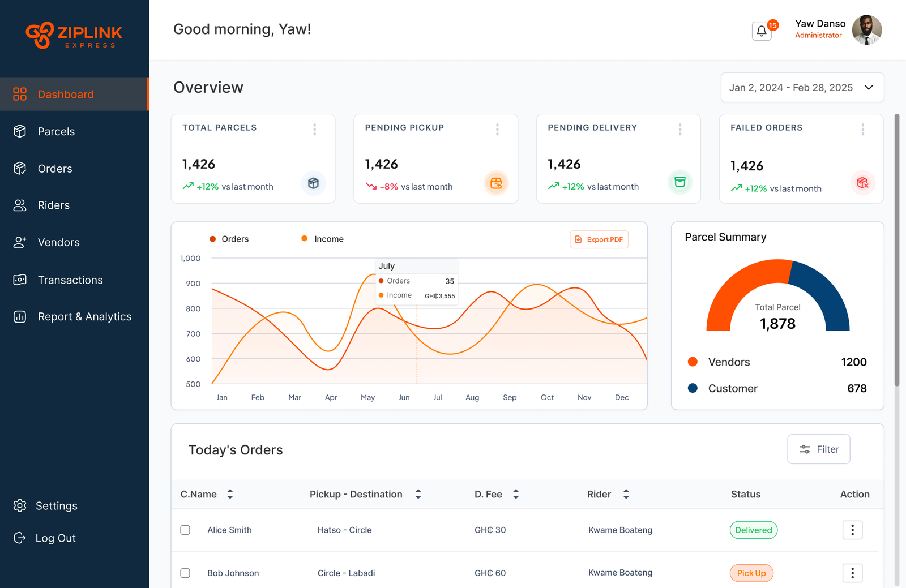906x588 pixels.
Task: Export the chart as PDF
Action: [x=599, y=240]
